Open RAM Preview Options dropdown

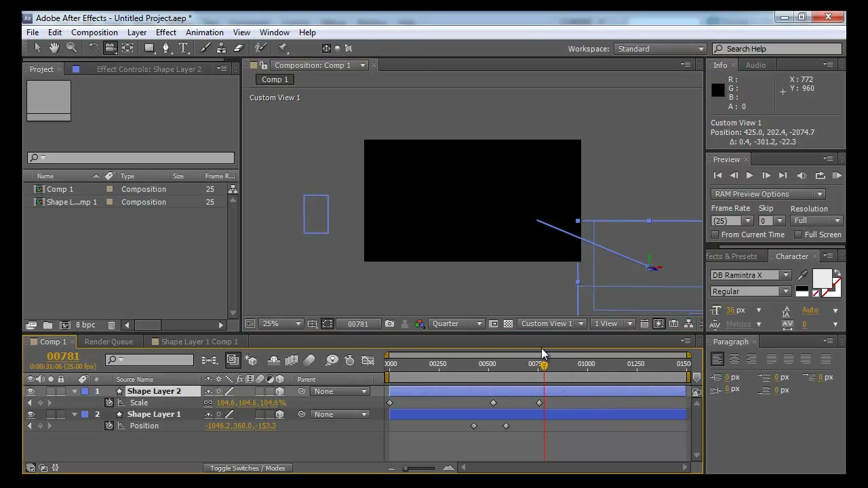coord(768,194)
